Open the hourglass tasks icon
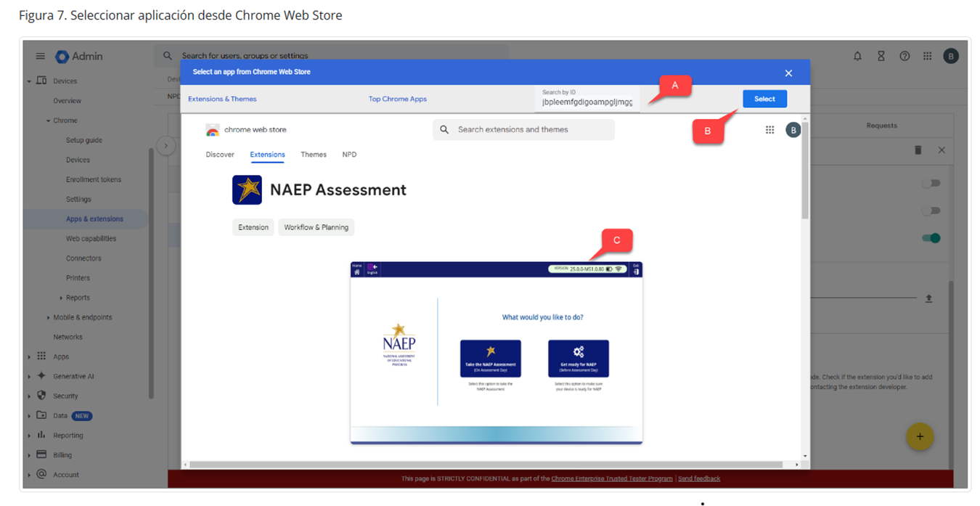The width and height of the screenshot is (980, 506). click(881, 57)
